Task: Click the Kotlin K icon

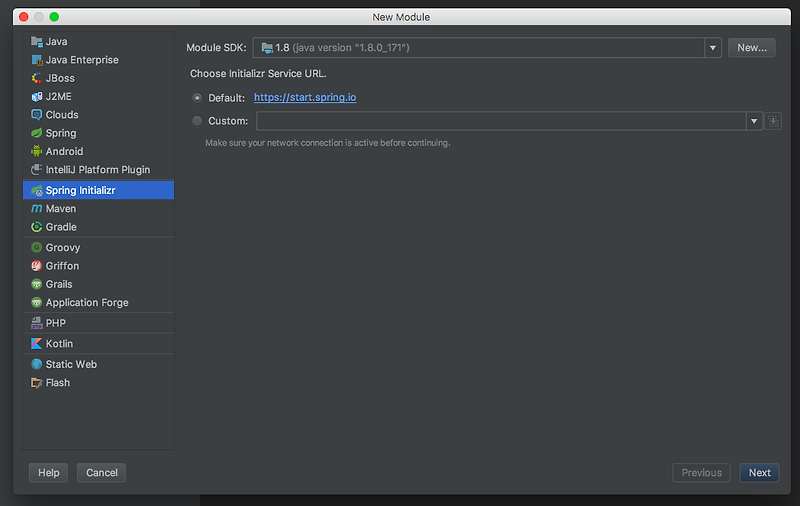Action: tap(37, 344)
